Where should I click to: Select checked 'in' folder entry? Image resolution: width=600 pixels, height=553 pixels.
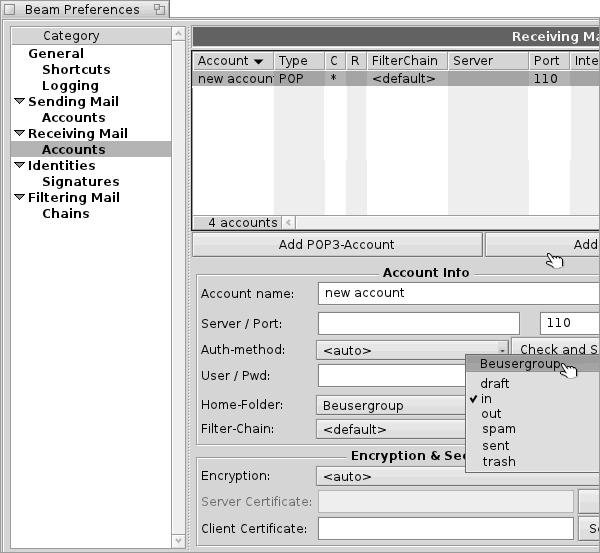[487, 399]
